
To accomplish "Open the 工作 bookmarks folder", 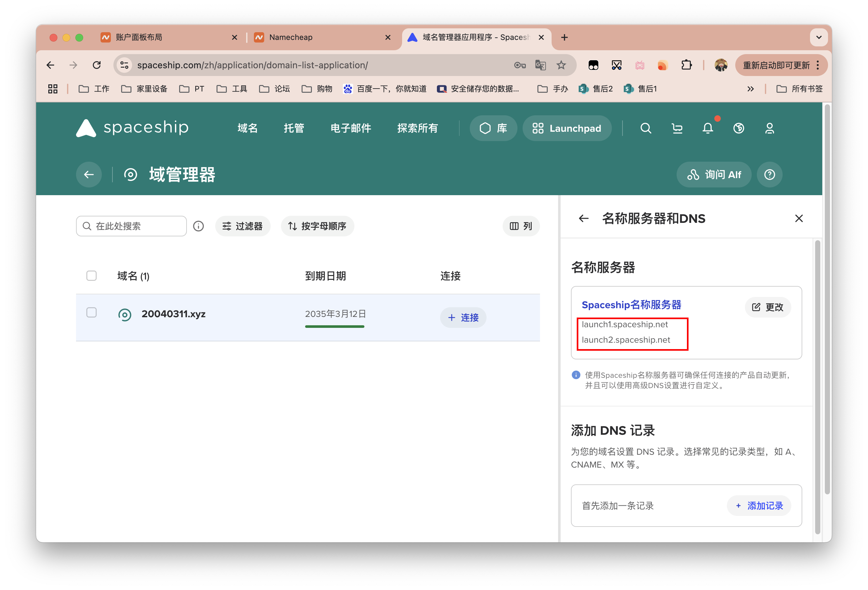I will pyautogui.click(x=94, y=89).
